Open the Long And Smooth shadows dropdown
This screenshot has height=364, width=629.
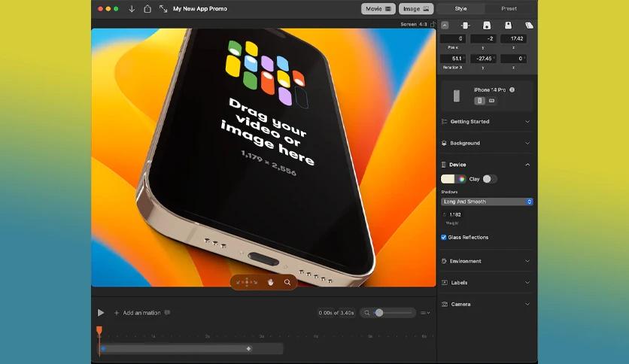(487, 202)
